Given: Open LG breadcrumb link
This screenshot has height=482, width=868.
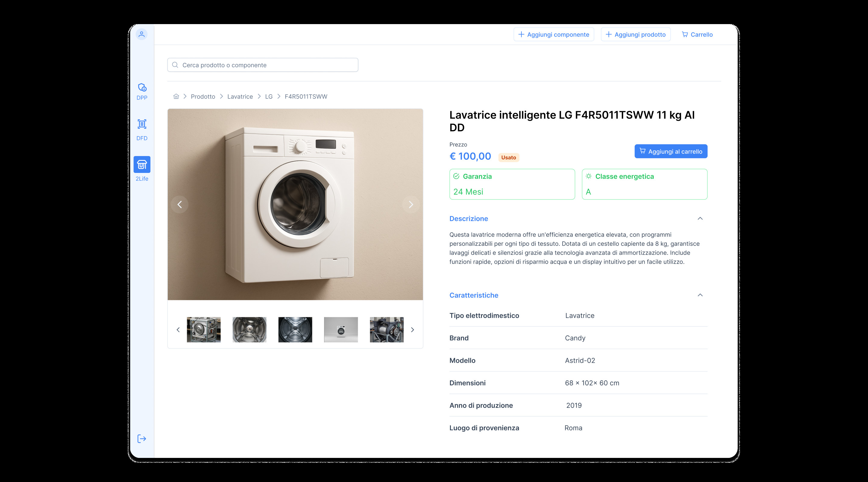Looking at the screenshot, I should click(x=269, y=96).
